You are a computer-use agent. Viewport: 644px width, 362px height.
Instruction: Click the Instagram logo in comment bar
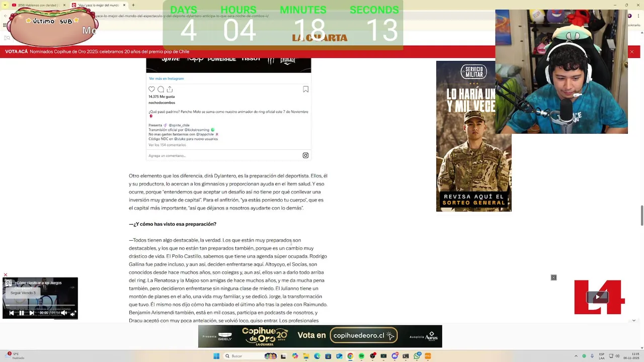coord(305,155)
